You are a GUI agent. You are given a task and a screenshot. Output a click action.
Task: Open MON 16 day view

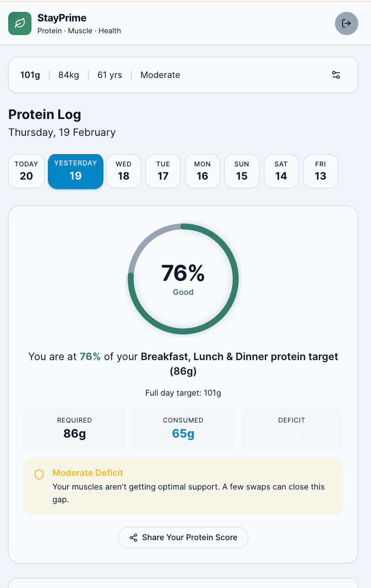click(x=202, y=171)
